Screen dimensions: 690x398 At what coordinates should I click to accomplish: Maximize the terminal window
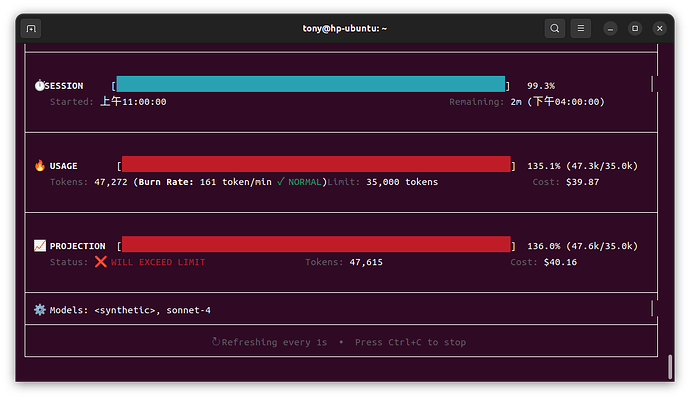click(x=635, y=29)
